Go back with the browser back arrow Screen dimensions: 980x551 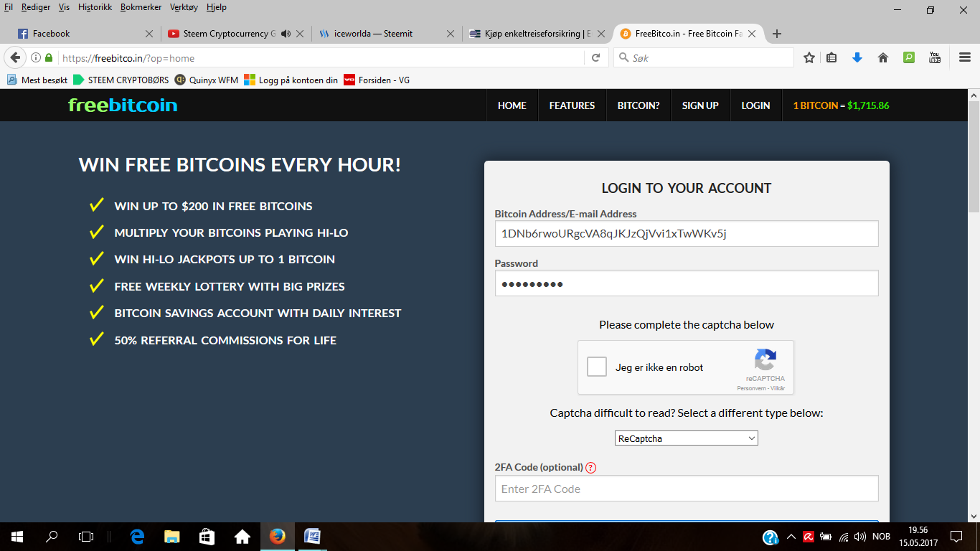14,57
